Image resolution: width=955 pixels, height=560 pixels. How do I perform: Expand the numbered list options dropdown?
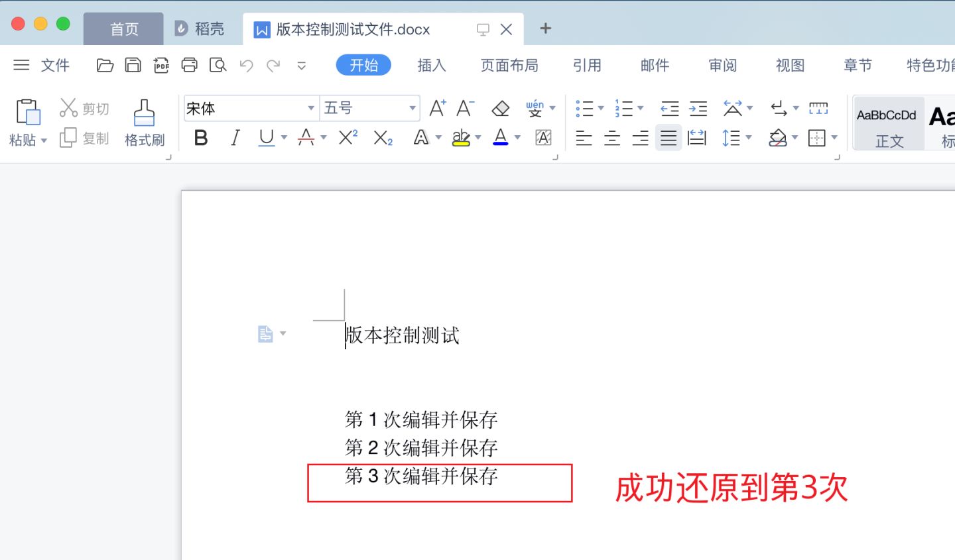click(639, 107)
